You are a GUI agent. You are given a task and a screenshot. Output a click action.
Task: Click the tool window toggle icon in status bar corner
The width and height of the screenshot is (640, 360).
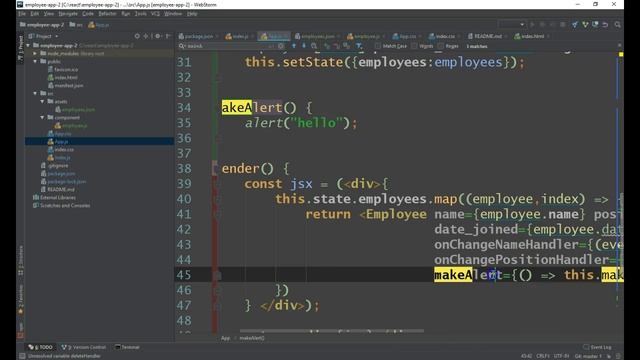pos(22,356)
